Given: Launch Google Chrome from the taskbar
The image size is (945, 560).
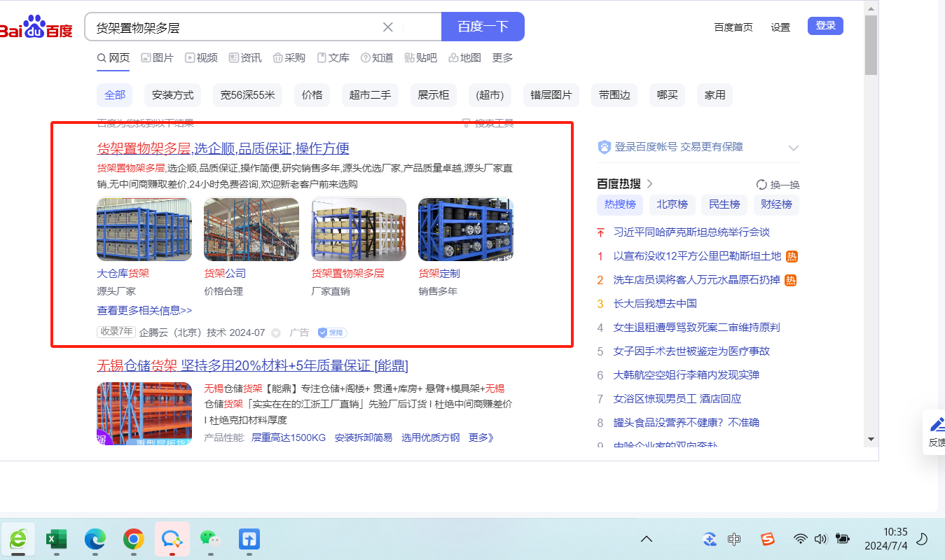Looking at the screenshot, I should pyautogui.click(x=133, y=539).
